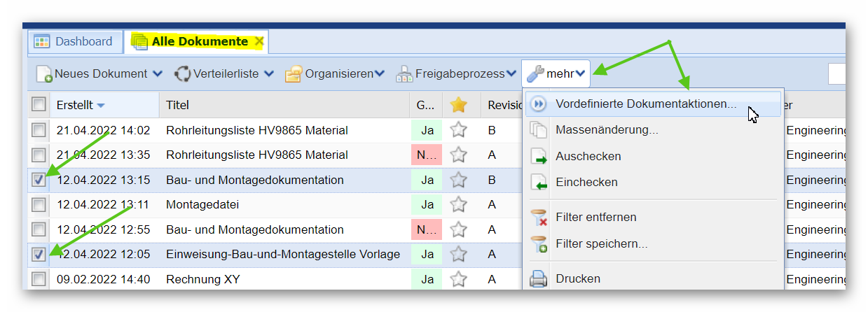This screenshot has width=868, height=312.
Task: Star the 12.04.2022 12:55 Bau- und Montagedokumentation row
Action: [459, 229]
